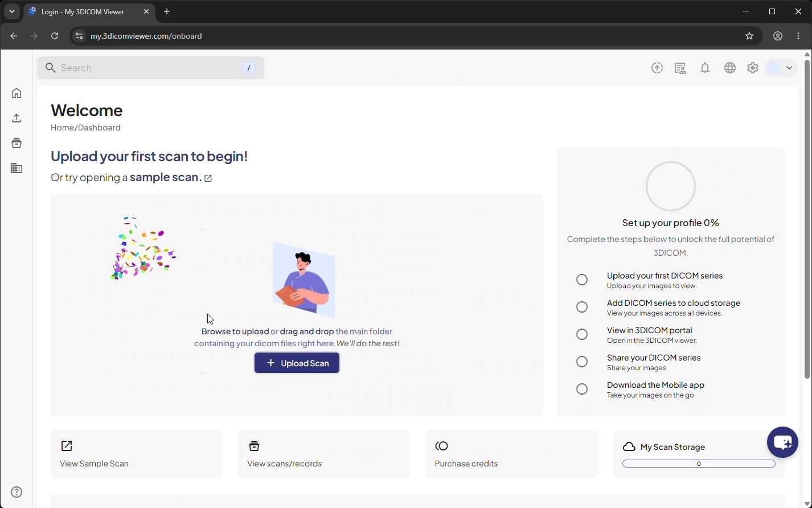
Task: Open the Chrome three-dot menu
Action: [x=799, y=36]
